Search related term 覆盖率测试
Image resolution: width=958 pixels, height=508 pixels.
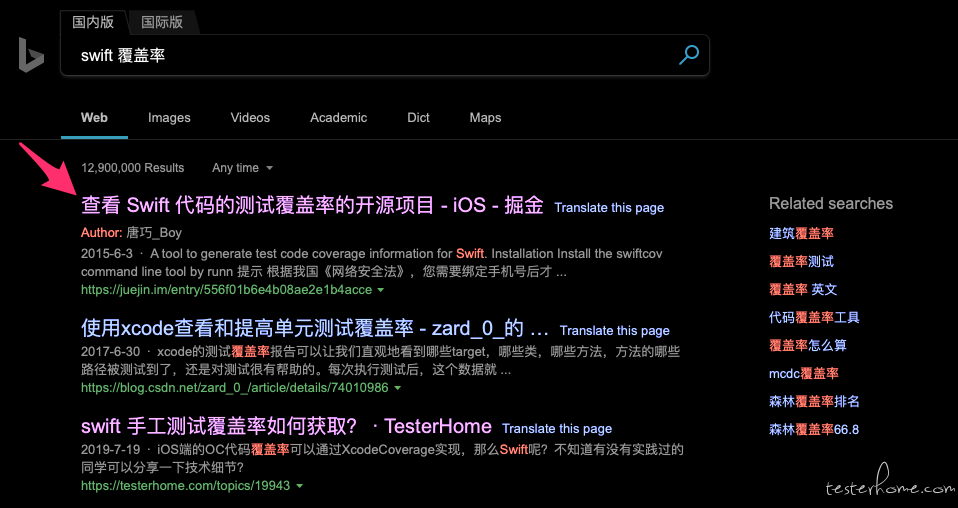801,261
